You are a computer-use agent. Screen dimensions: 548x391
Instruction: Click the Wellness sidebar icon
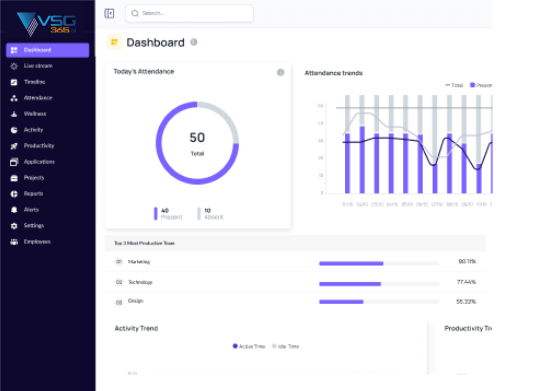point(14,114)
